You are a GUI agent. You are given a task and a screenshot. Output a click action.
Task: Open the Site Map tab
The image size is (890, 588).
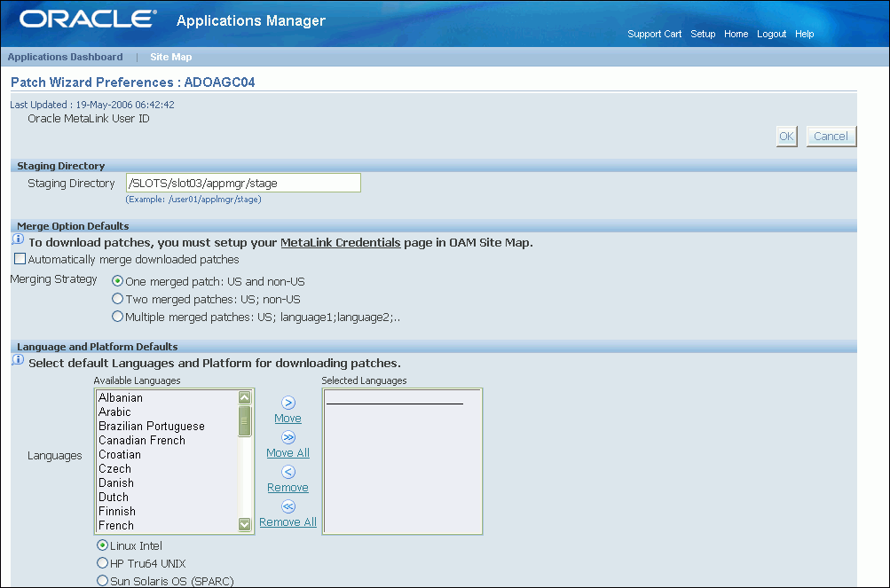click(x=171, y=57)
